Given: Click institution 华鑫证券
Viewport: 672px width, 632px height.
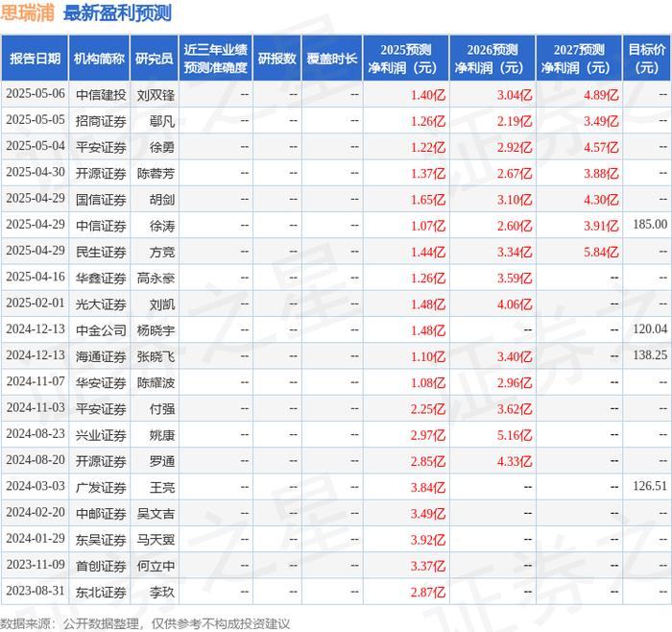Looking at the screenshot, I should (x=101, y=278).
